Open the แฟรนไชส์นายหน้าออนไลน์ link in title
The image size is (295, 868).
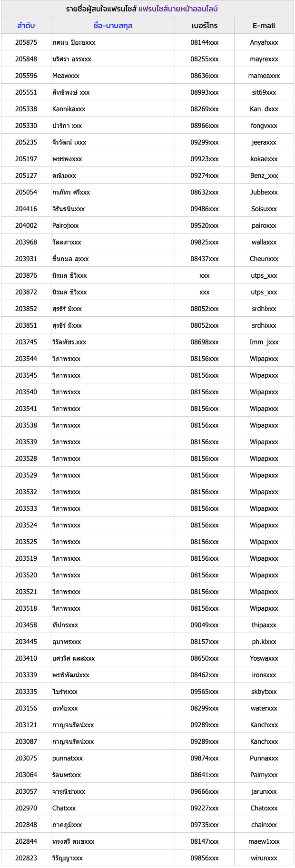[178, 9]
